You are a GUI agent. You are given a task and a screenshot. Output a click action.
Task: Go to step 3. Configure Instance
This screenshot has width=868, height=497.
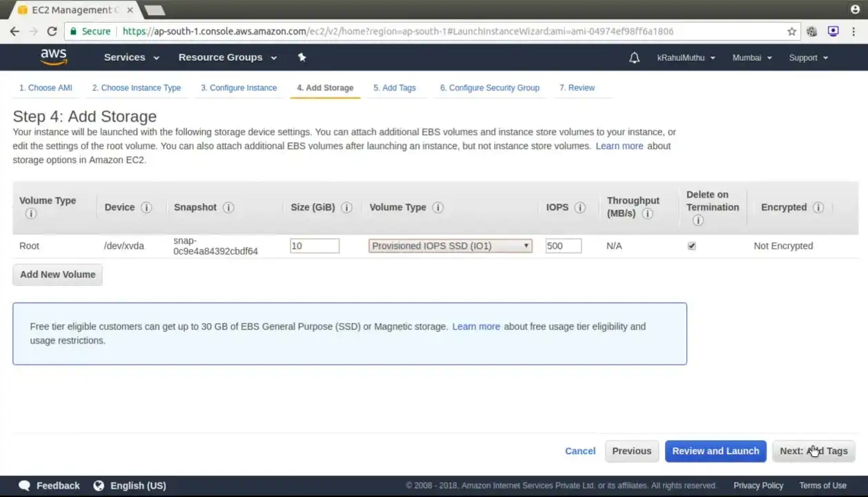[x=239, y=88]
